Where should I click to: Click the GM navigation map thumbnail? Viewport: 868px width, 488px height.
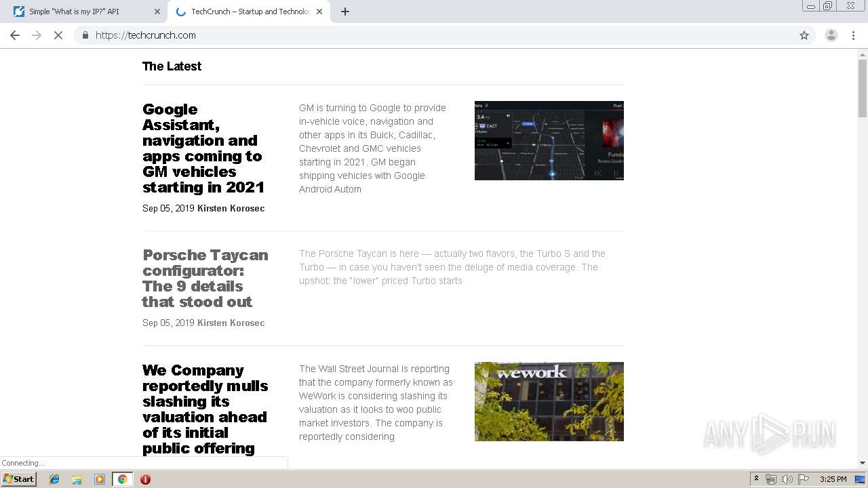tap(549, 140)
